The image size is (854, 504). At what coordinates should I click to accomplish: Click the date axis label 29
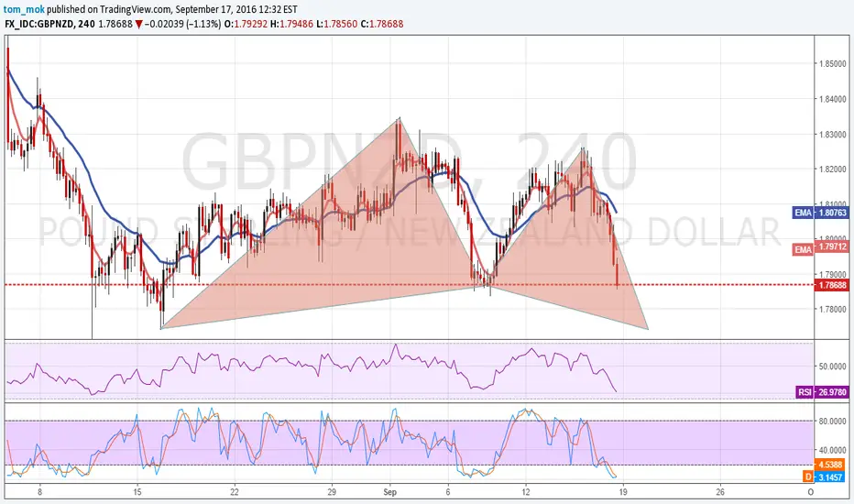coord(333,492)
